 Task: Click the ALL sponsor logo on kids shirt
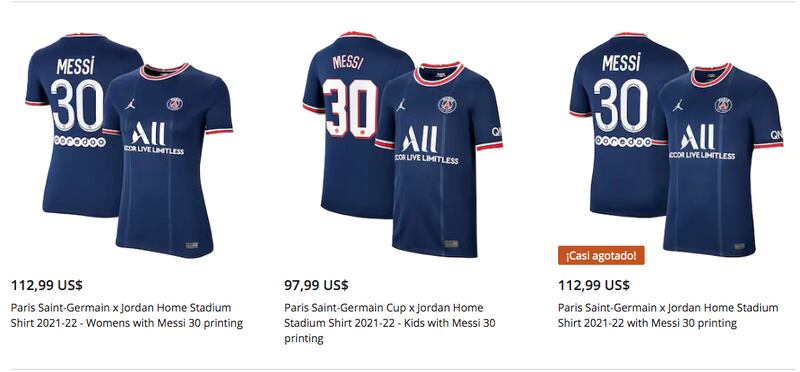(x=419, y=139)
